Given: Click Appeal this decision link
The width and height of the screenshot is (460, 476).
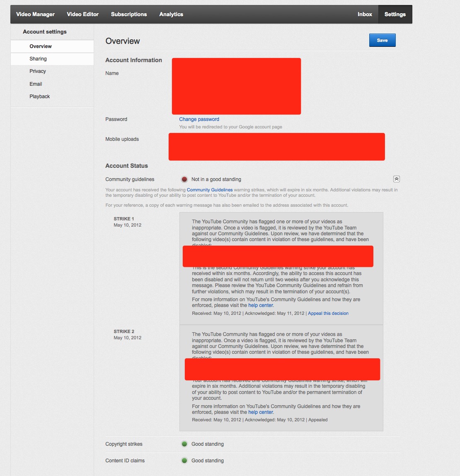Looking at the screenshot, I should tap(328, 313).
